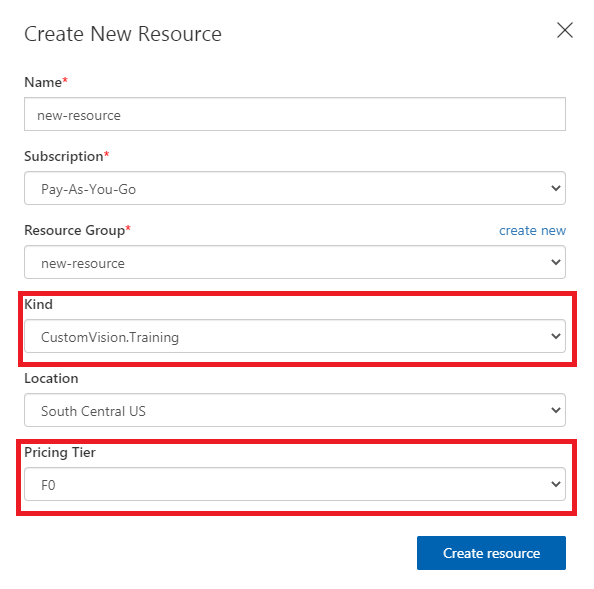The width and height of the screenshot is (594, 589).
Task: Open the Subscription Pay-As-You-Go dropdown
Action: pyautogui.click(x=295, y=188)
